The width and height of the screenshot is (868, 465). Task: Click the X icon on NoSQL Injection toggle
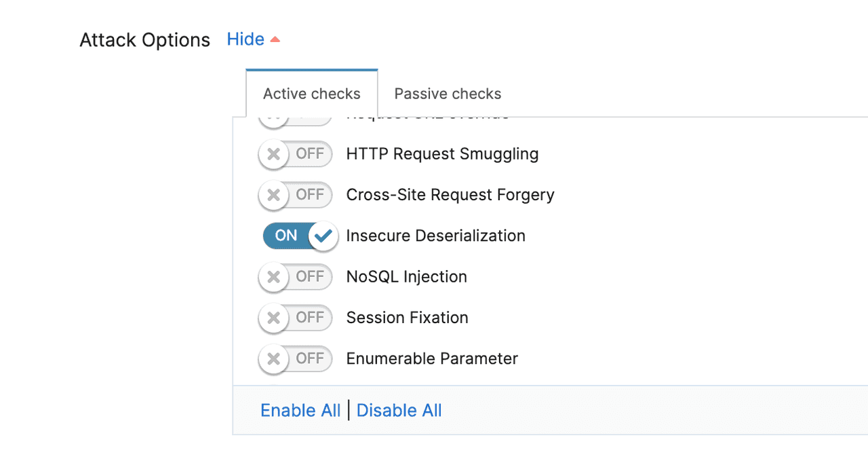(274, 277)
